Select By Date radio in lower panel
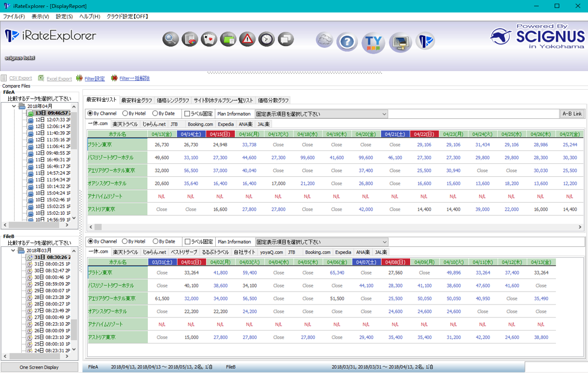588x373 pixels. click(155, 242)
